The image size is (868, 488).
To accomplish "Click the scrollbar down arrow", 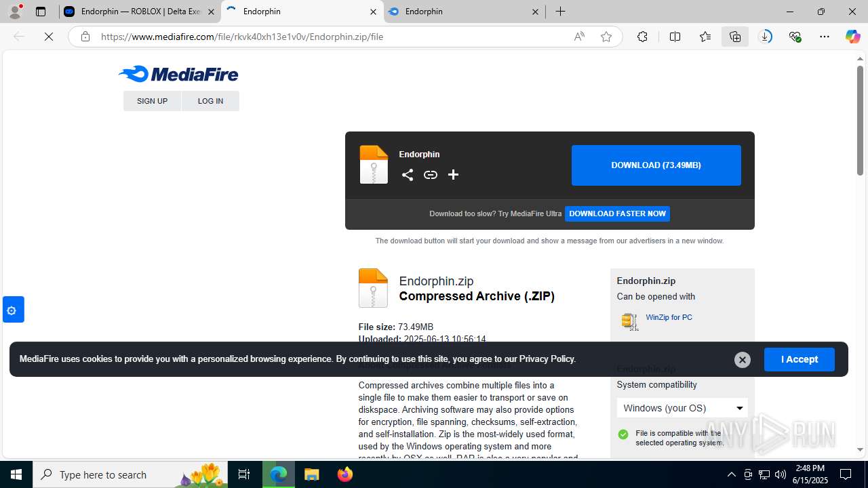I will coord(860,449).
